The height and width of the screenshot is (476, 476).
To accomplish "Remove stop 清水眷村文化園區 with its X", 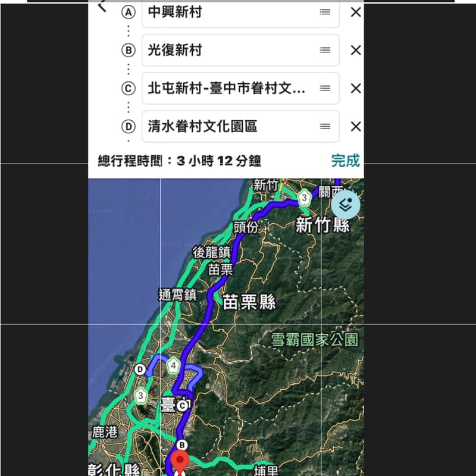I will pos(356,126).
